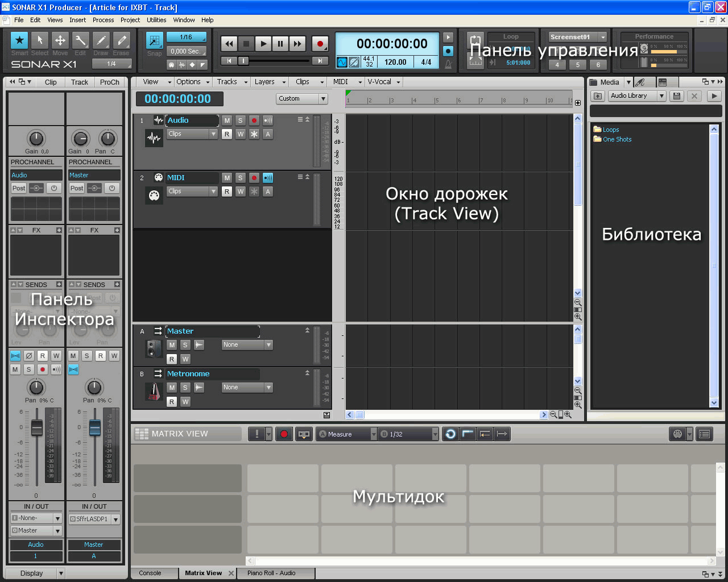Image resolution: width=728 pixels, height=582 pixels.
Task: Mute the Audio track
Action: point(227,120)
